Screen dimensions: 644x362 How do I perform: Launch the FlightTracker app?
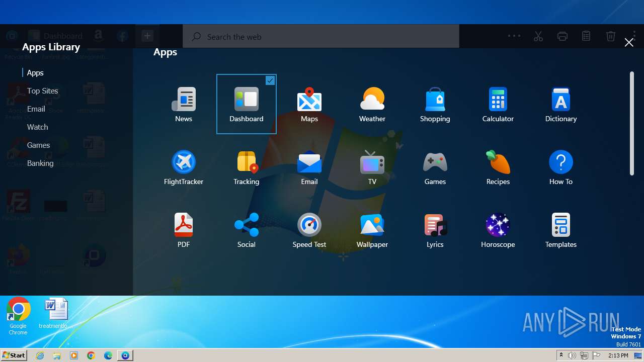(184, 167)
